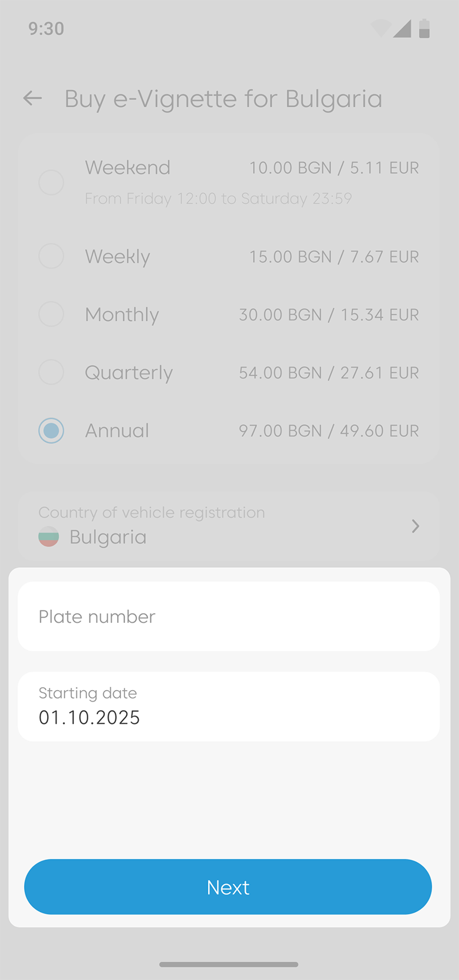The image size is (459, 980).
Task: Expand country of vehicle registration chevron
Action: pyautogui.click(x=415, y=526)
